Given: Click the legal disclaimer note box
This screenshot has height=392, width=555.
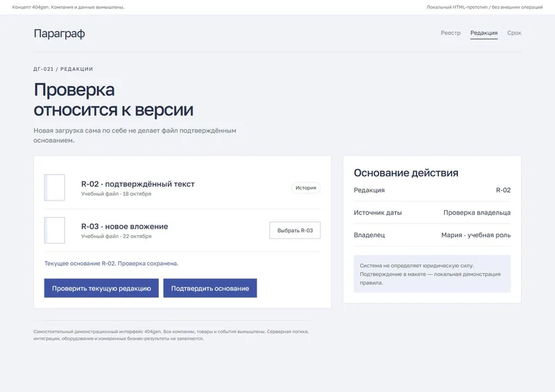Looking at the screenshot, I should 432,274.
